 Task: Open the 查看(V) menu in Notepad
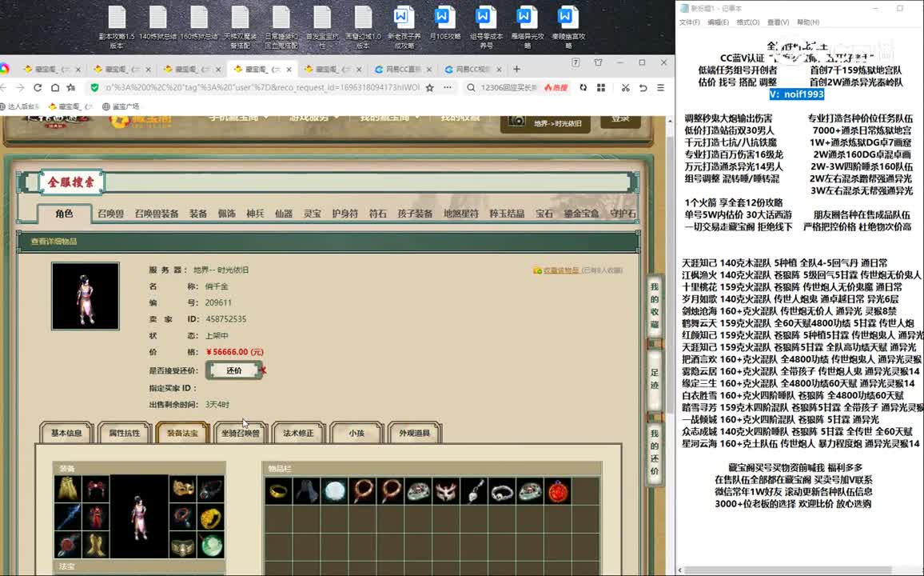[778, 22]
